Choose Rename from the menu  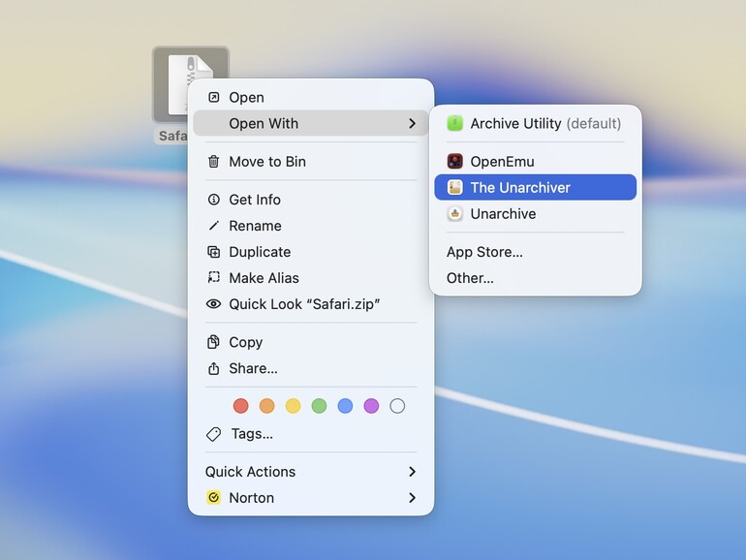pos(311,226)
